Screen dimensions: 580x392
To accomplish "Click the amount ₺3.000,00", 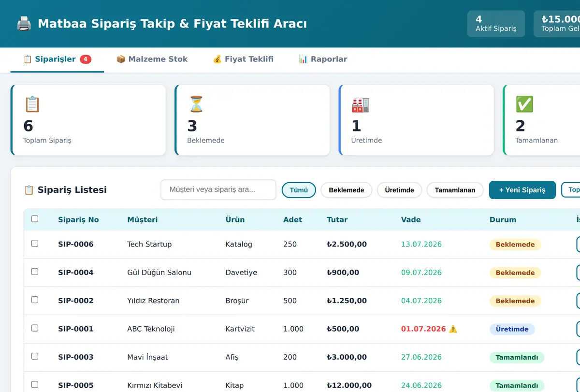I will pos(347,357).
